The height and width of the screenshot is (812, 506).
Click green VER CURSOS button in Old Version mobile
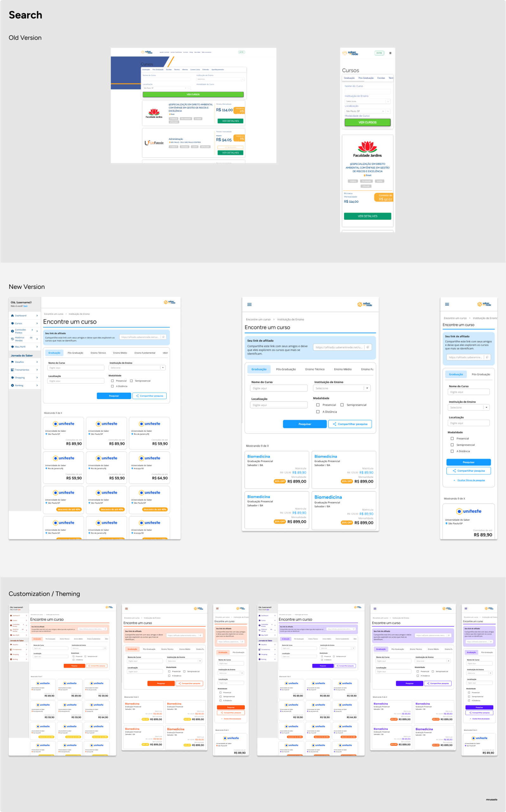point(368,123)
